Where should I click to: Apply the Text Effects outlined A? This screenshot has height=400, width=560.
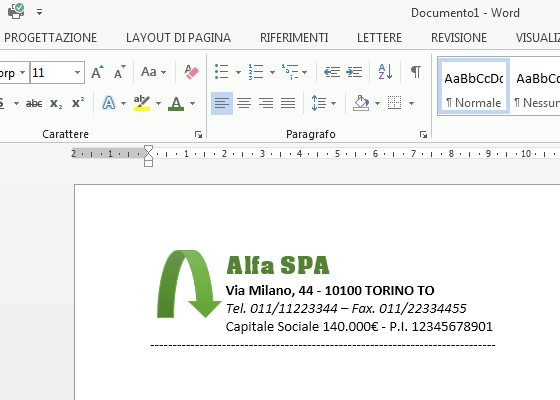point(109,103)
